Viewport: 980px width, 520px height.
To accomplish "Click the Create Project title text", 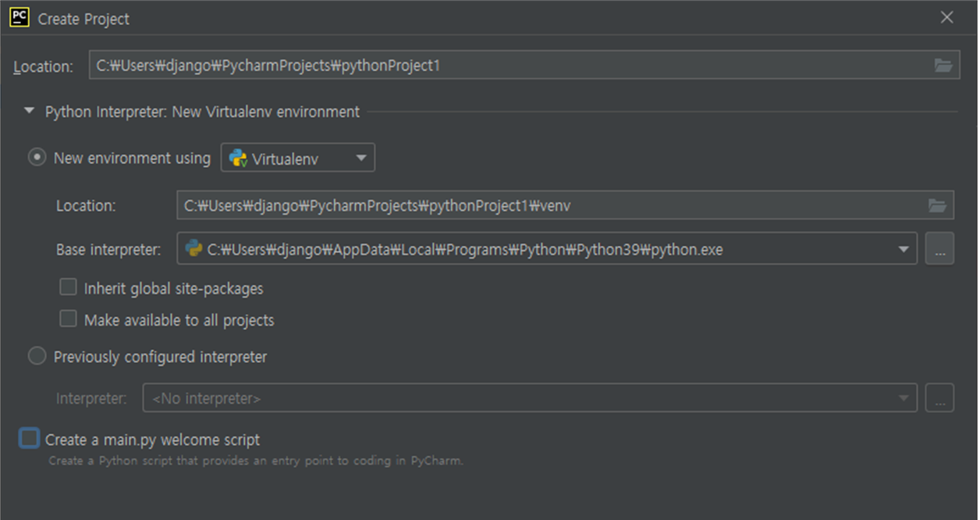I will tap(84, 19).
